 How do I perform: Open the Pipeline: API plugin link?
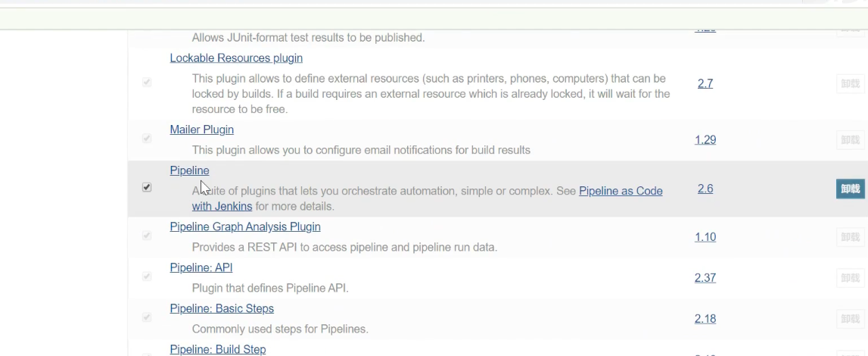point(201,267)
